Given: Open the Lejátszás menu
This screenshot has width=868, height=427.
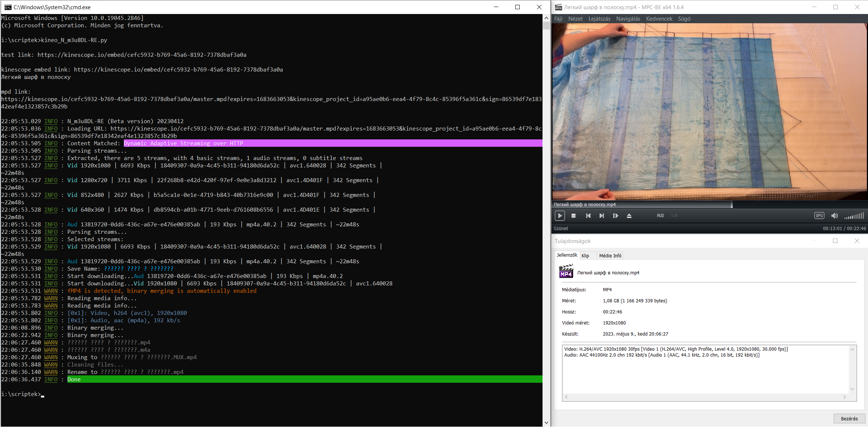Looking at the screenshot, I should tap(599, 19).
